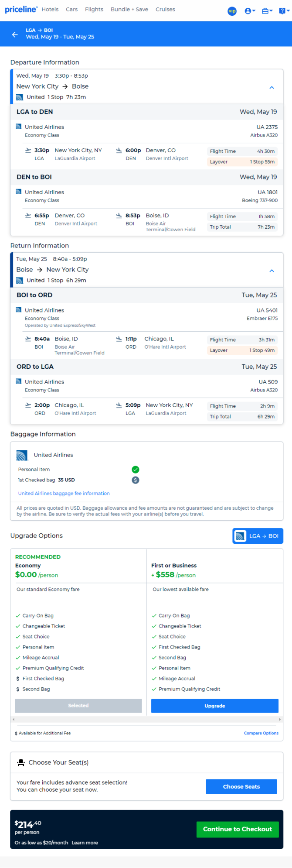Open the VIP badge icon
Screen dimensions: 292x868
pyautogui.click(x=232, y=10)
